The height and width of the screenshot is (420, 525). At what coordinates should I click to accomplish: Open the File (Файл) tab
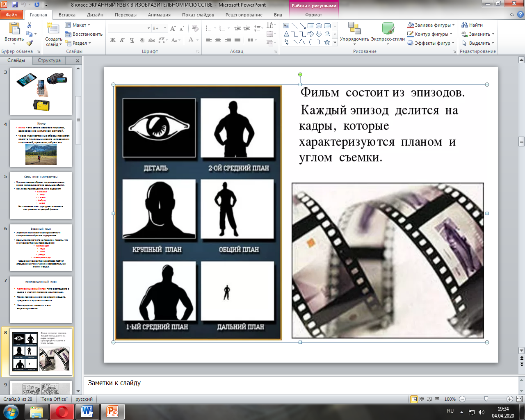[11, 15]
